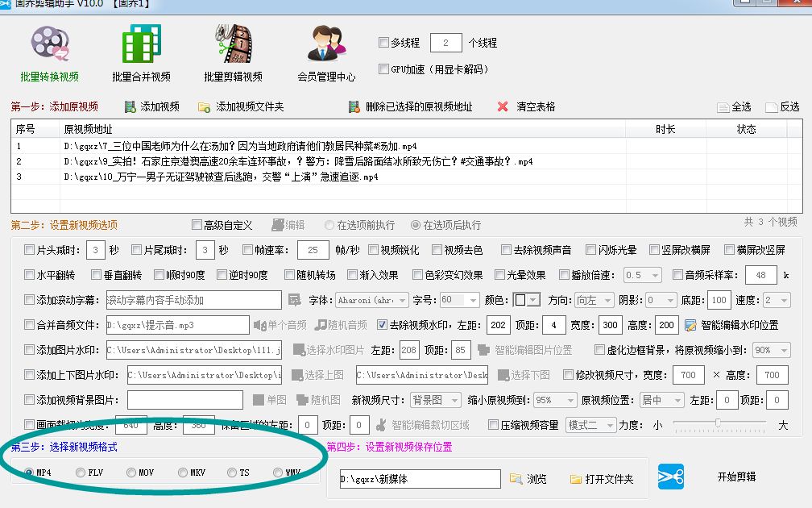The image size is (812, 508).
Task: Select 在选项后执行 radio button
Action: (x=416, y=225)
